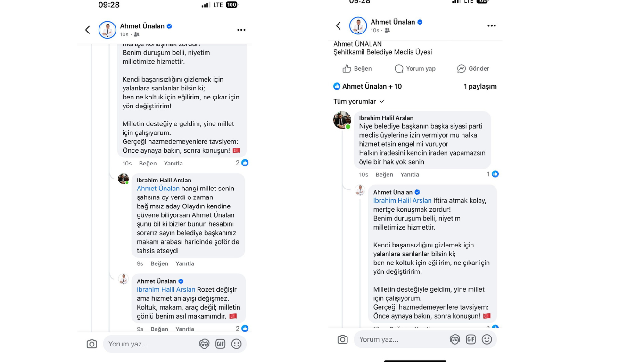Open the emoji smiley in the left comment bar
The image size is (644, 362).
pyautogui.click(x=237, y=344)
